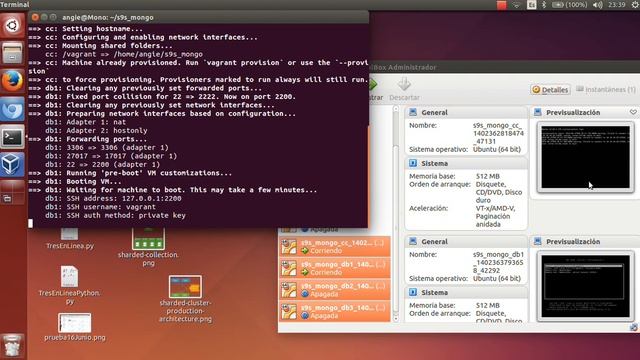
Task: Open Previsualización header for s9s_mongo_cc
Action: click(x=573, y=112)
